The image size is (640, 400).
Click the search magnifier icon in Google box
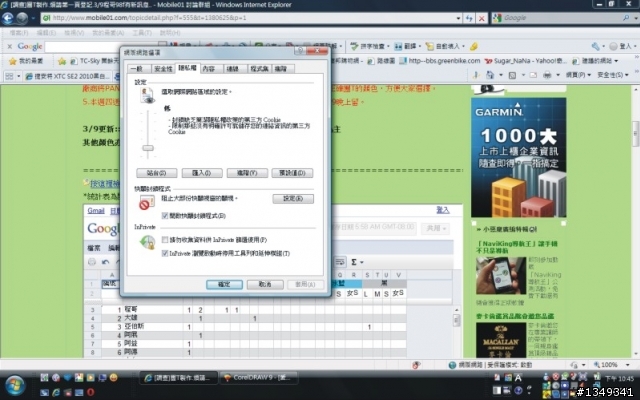(x=626, y=18)
